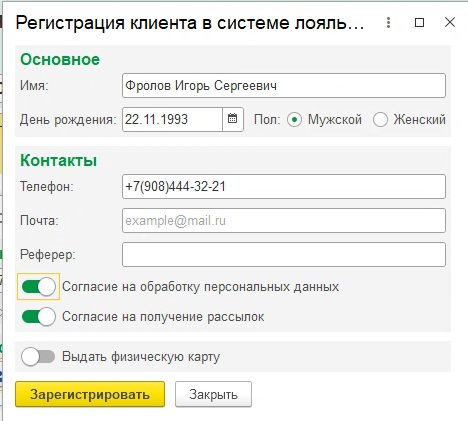This screenshot has height=421, width=468.
Task: Open the three-dot more options menu
Action: 388,23
